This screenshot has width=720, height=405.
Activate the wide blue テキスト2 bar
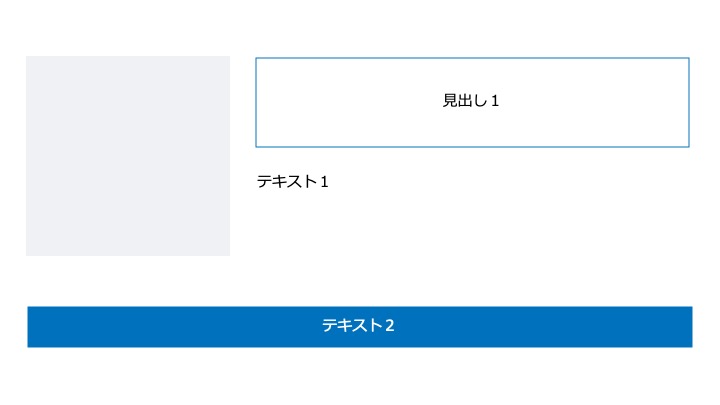point(360,326)
